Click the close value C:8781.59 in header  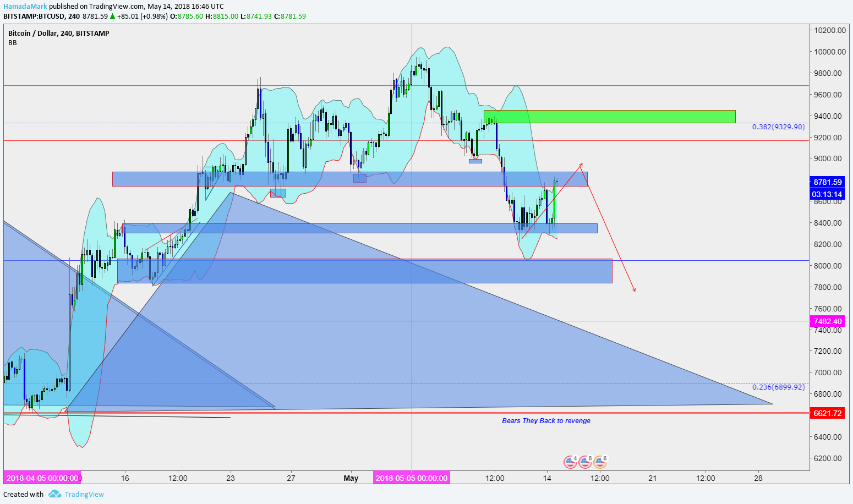tap(289, 16)
